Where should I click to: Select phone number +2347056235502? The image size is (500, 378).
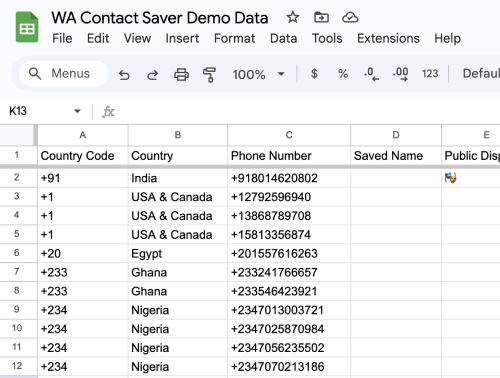[289, 348]
